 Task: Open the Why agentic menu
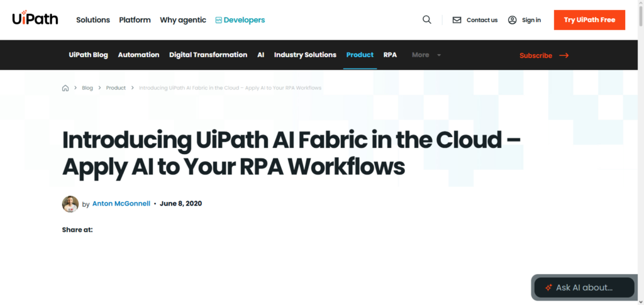[x=183, y=20]
